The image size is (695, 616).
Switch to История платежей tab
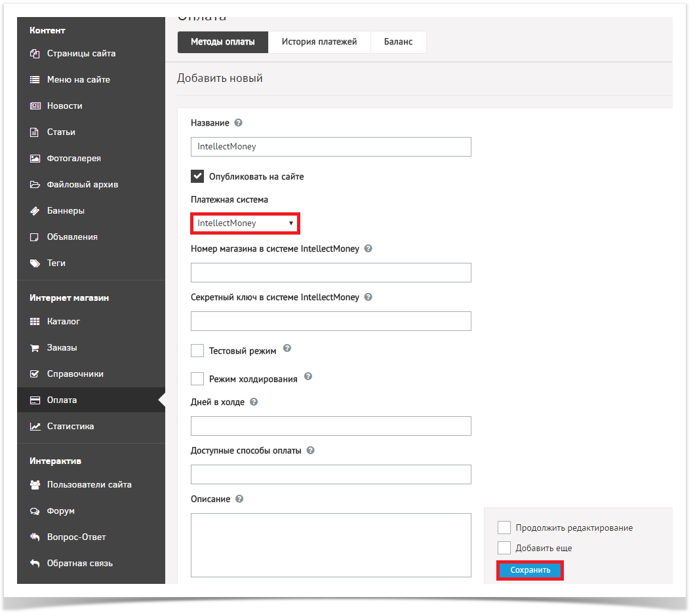coord(319,42)
